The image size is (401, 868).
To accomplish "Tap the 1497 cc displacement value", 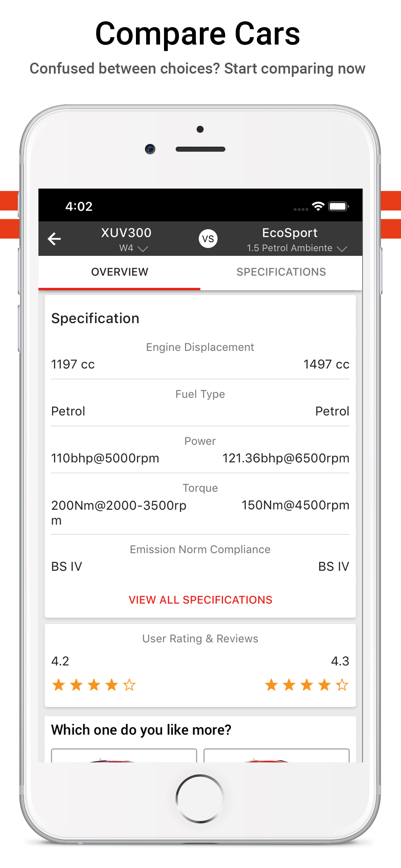I will [x=326, y=364].
